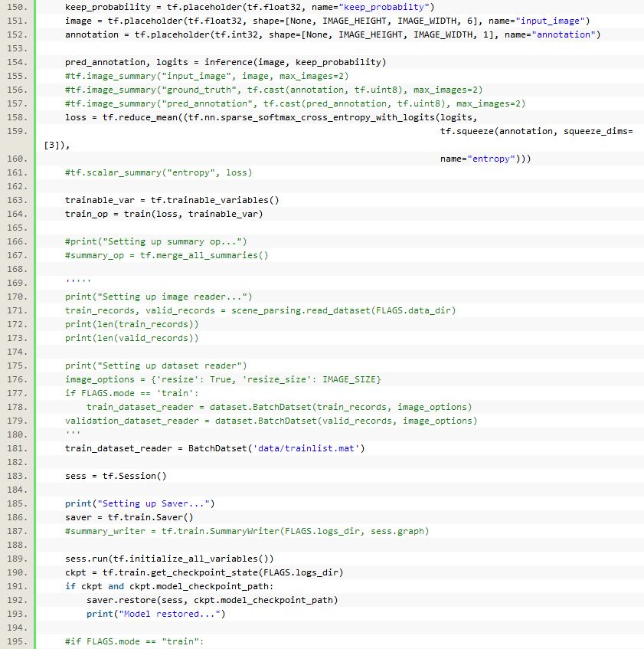This screenshot has width=644, height=649.
Task: Click print(len(train_records)) line
Action: 132,325
